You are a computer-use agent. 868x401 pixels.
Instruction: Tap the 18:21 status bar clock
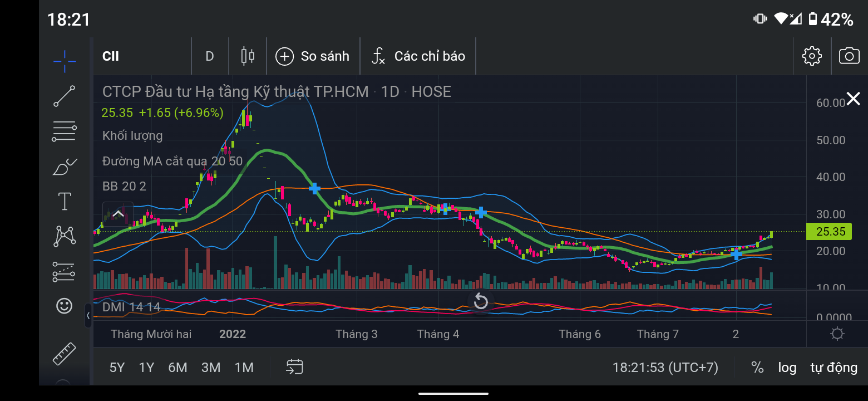68,19
